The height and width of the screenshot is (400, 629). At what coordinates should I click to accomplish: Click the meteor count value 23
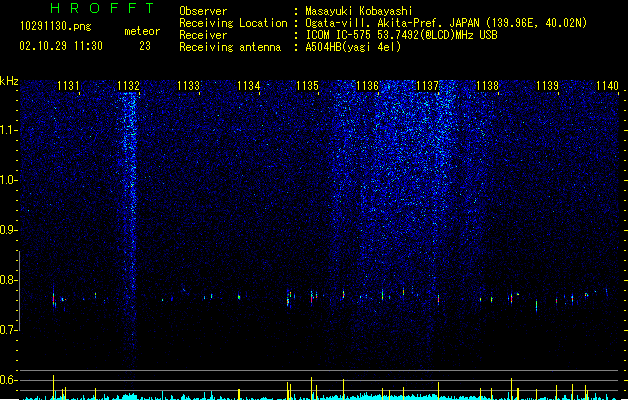click(145, 46)
